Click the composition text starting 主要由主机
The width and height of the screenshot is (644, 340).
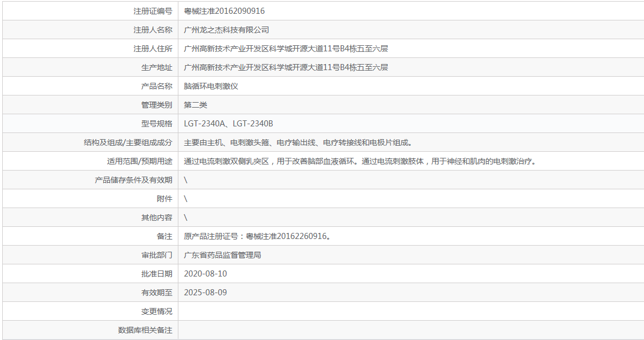[x=298, y=142]
